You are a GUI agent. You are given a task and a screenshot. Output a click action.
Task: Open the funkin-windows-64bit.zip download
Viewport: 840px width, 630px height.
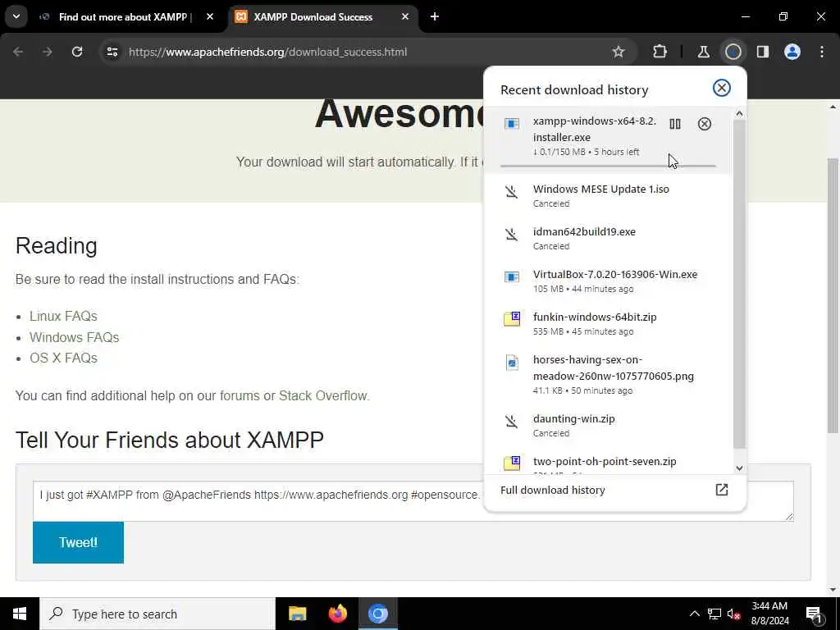(608, 323)
